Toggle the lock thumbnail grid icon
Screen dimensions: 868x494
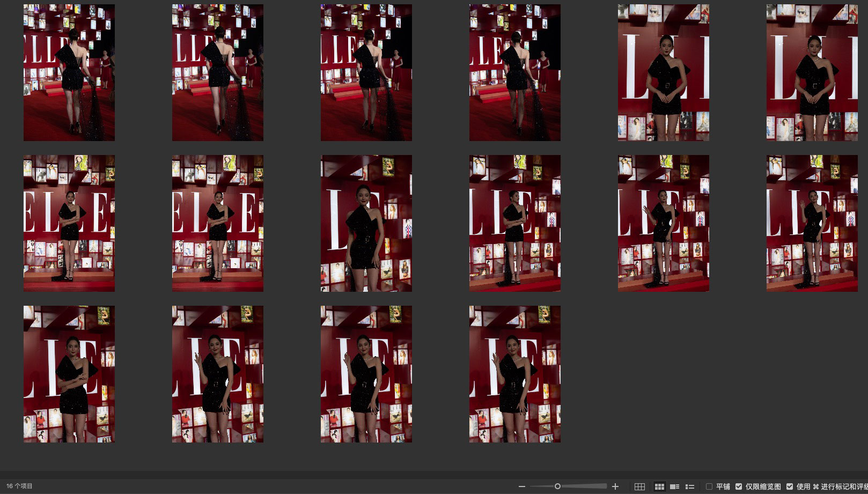(x=639, y=486)
